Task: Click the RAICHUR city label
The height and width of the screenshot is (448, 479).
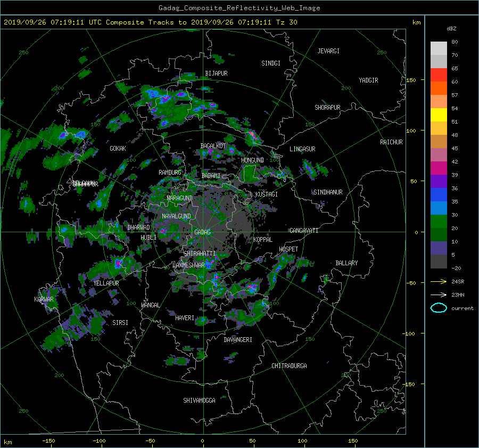Action: click(x=391, y=142)
